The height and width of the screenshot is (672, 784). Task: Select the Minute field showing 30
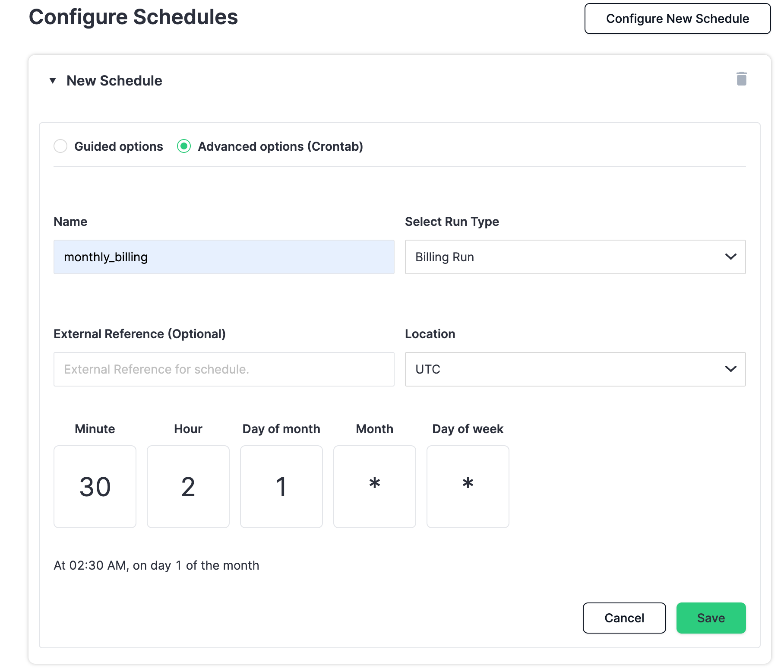[95, 487]
